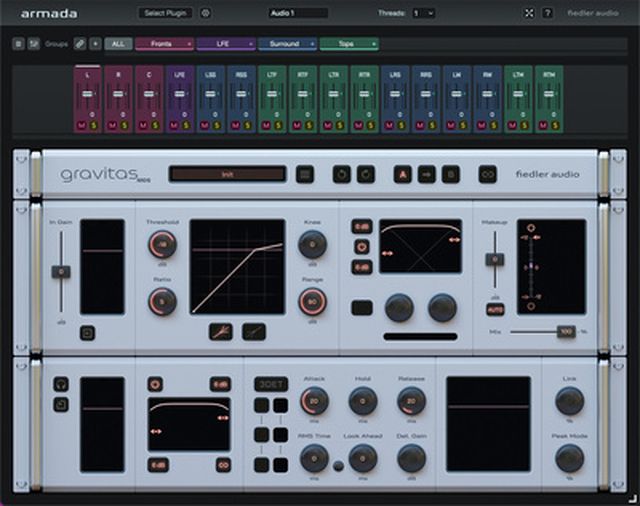Mute the L channel
This screenshot has height=506, width=640.
81,125
